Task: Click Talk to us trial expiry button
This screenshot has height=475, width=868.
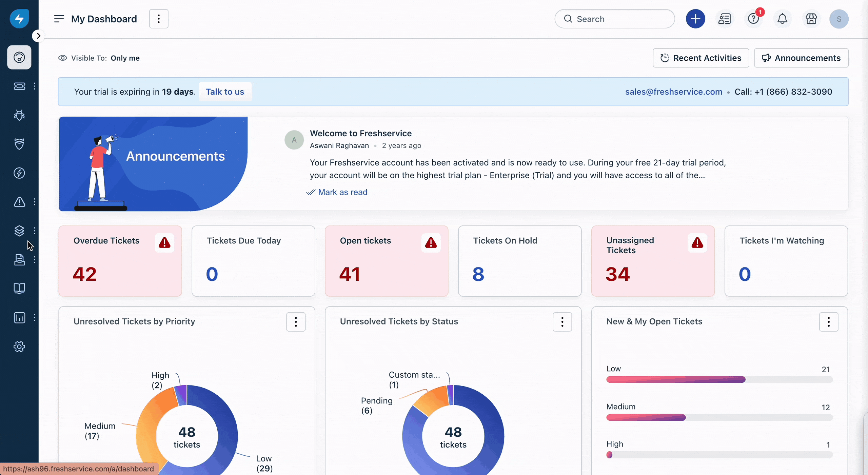Action: [224, 91]
